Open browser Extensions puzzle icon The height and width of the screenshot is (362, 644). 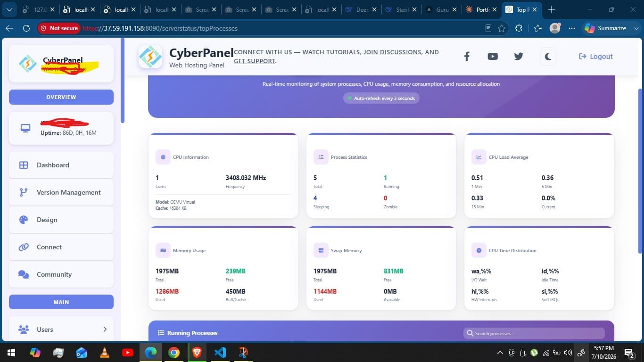click(x=519, y=28)
